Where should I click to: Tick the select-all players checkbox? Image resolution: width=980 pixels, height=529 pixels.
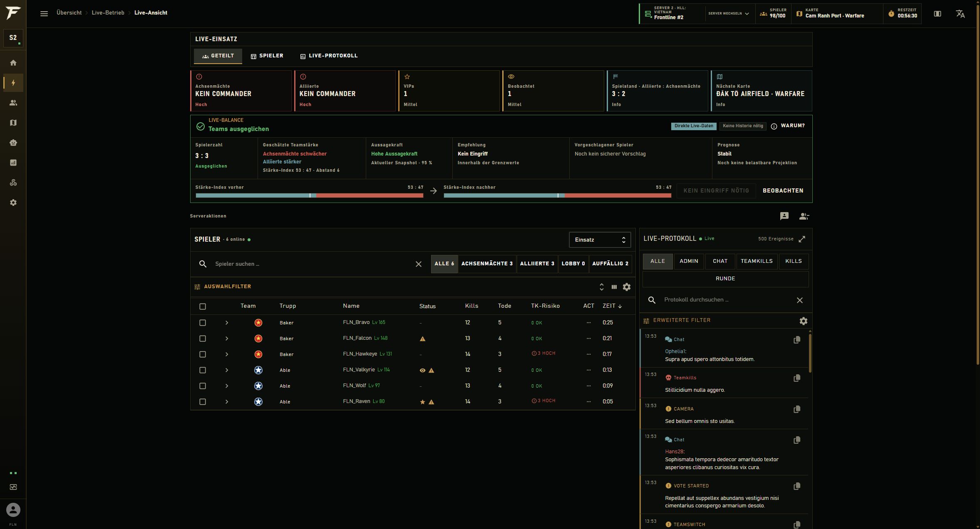point(203,307)
